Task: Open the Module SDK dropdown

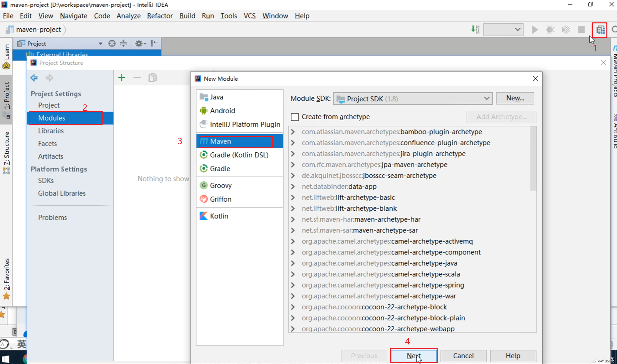Action: pyautogui.click(x=413, y=99)
